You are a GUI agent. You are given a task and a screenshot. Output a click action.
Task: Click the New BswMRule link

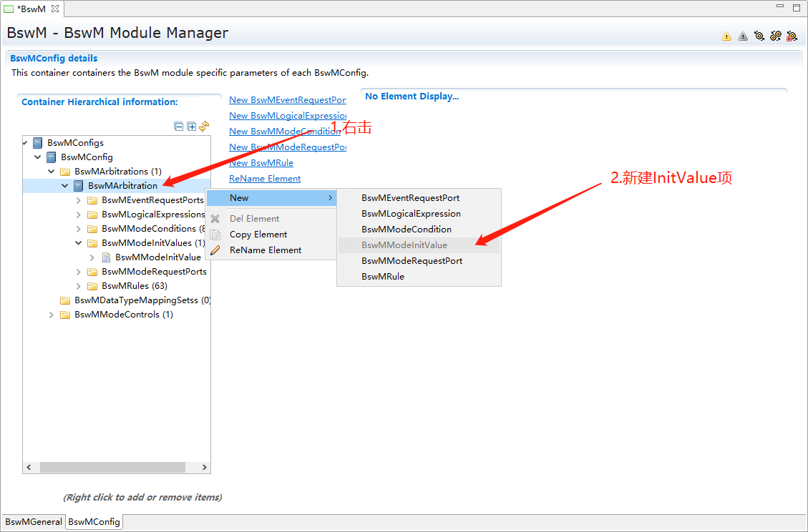tap(261, 163)
